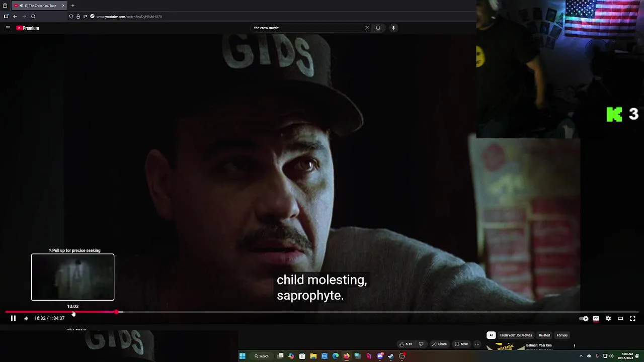The width and height of the screenshot is (644, 362).
Task: Like the video with 5.1K likes
Action: pyautogui.click(x=406, y=344)
